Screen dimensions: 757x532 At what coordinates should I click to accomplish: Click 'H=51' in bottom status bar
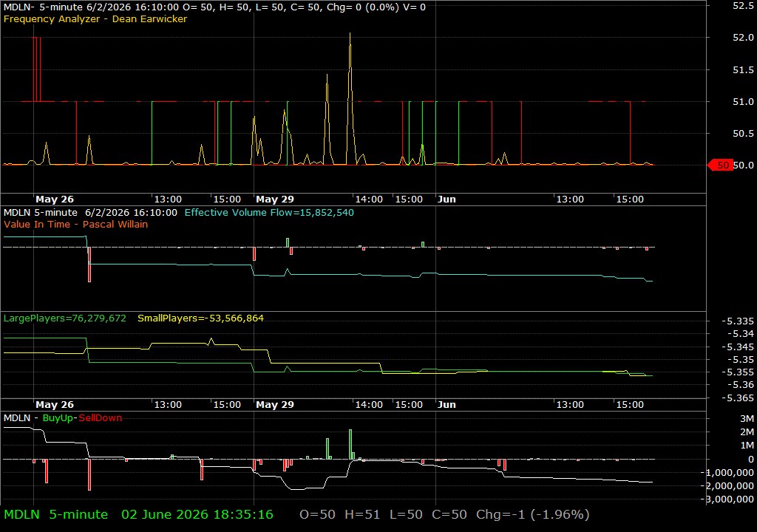point(362,514)
